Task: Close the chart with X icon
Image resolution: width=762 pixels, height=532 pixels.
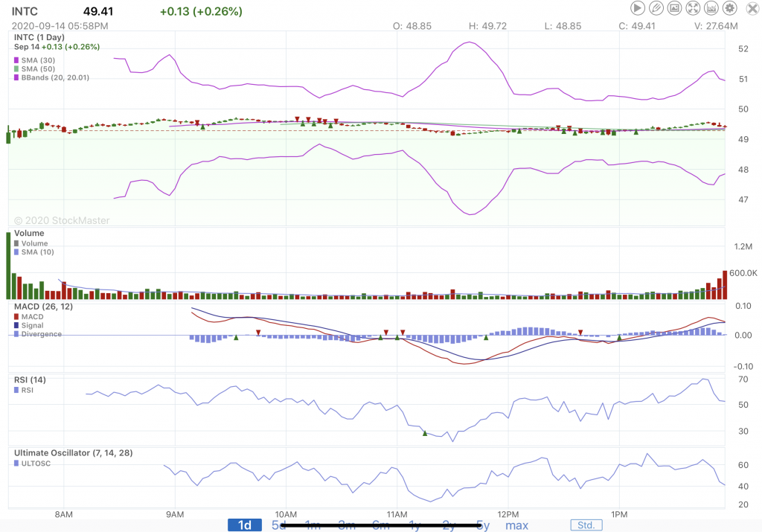Action: click(x=749, y=8)
